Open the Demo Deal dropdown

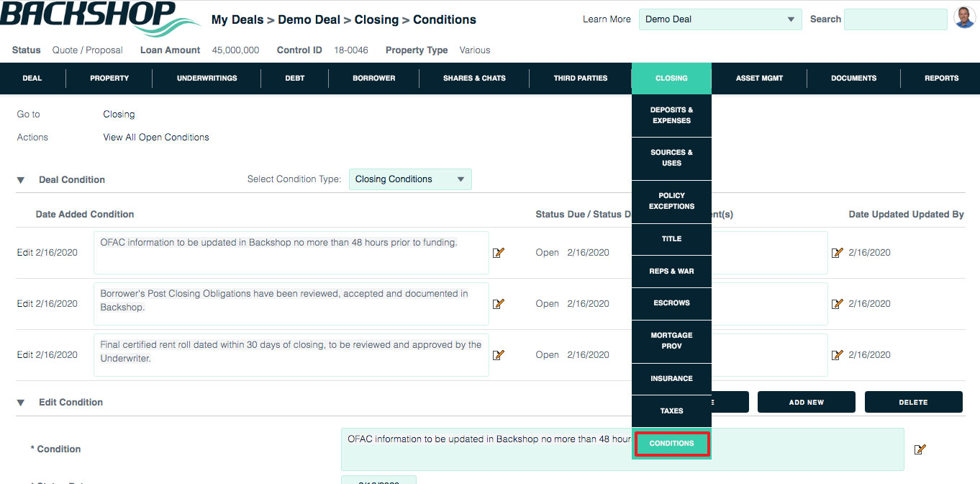720,19
